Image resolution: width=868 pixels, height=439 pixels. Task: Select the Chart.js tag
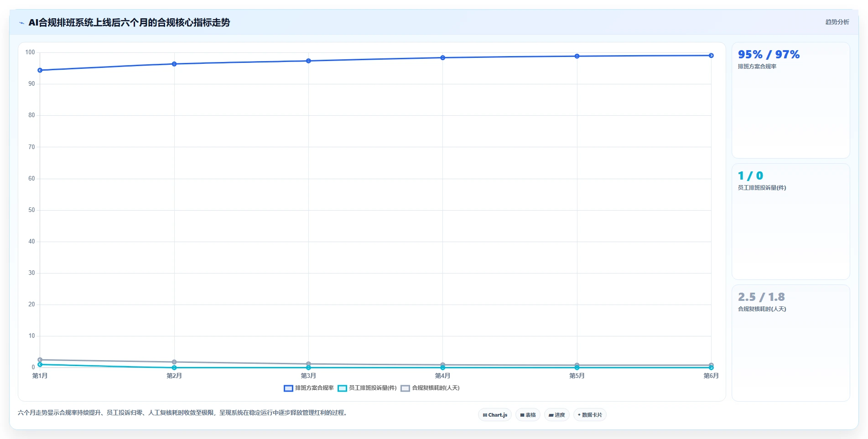[x=495, y=415]
